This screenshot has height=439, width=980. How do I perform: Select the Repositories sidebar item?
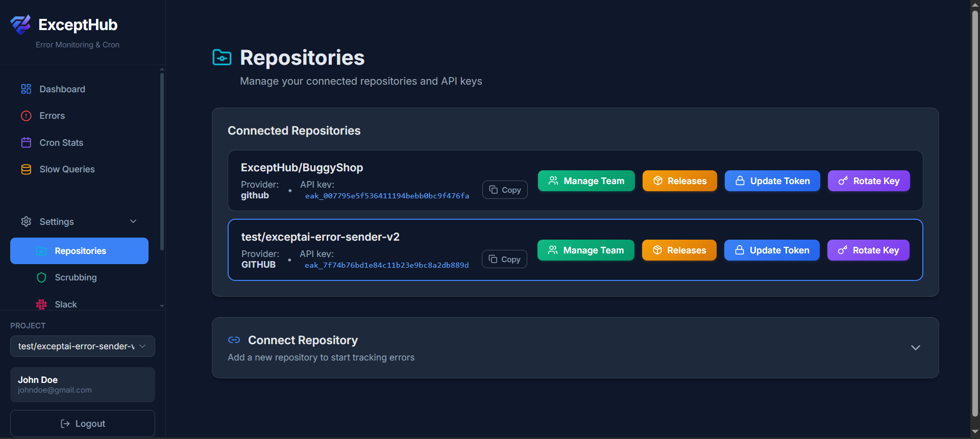tap(79, 251)
